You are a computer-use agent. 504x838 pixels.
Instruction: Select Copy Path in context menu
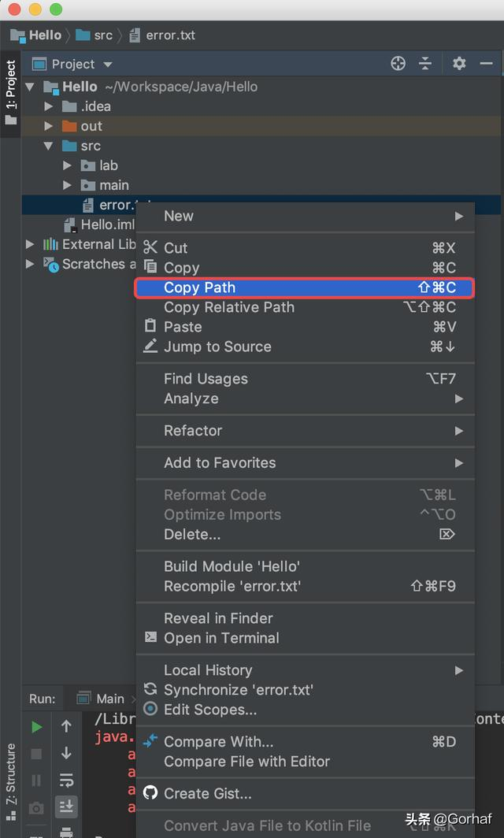point(305,287)
